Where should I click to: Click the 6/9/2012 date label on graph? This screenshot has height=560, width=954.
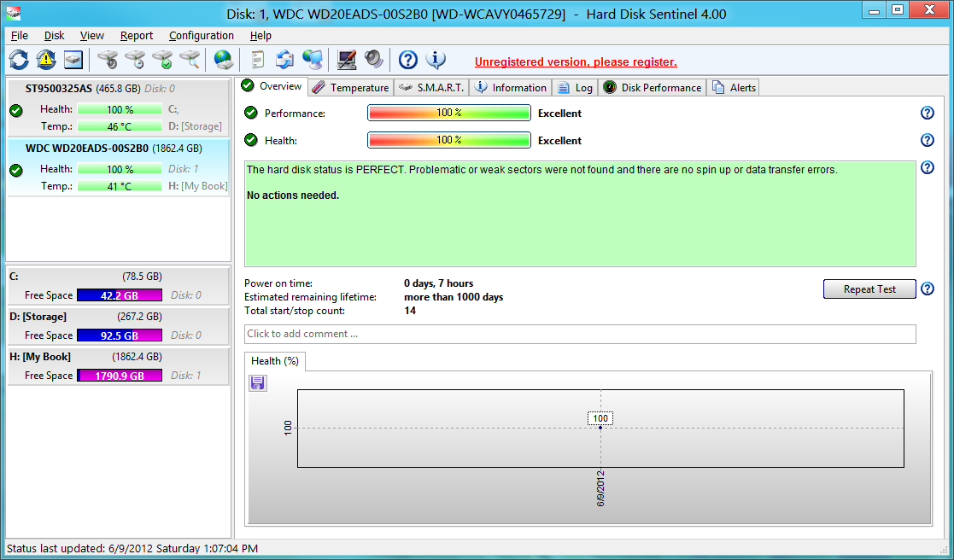(x=600, y=487)
